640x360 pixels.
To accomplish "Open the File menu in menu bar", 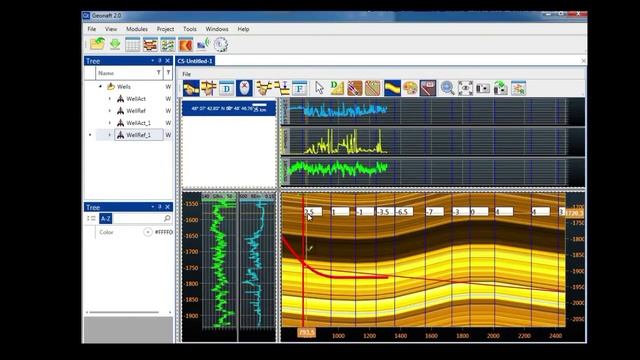I will point(91,29).
